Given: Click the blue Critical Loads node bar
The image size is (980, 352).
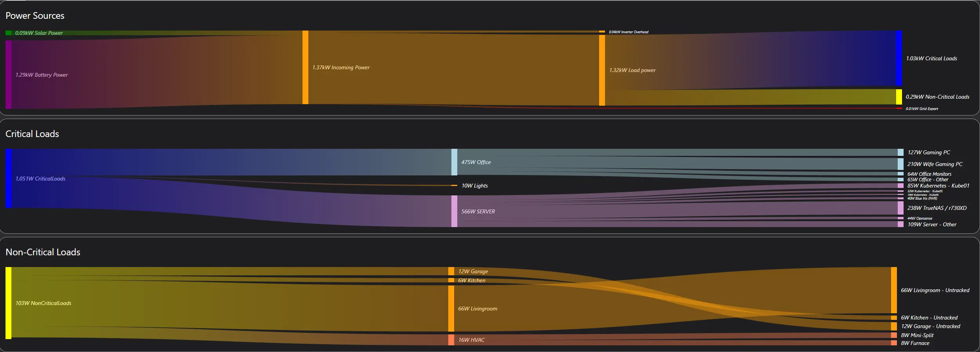Looking at the screenshot, I should click(x=899, y=58).
